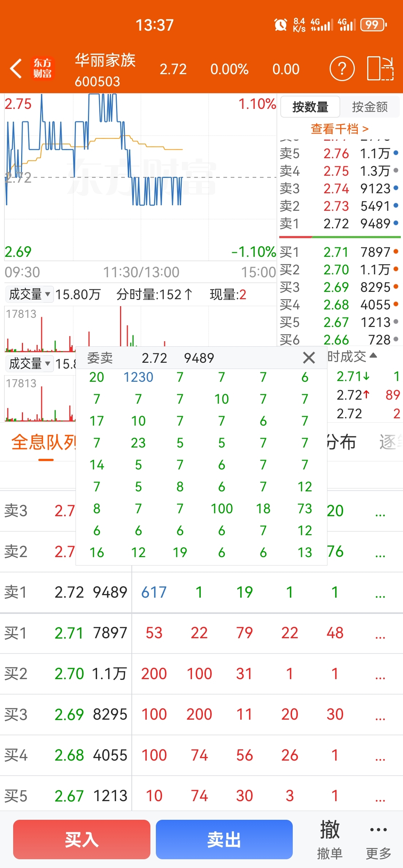Select 卖4 order book row at 2.75
The image size is (403, 868).
pos(339,171)
